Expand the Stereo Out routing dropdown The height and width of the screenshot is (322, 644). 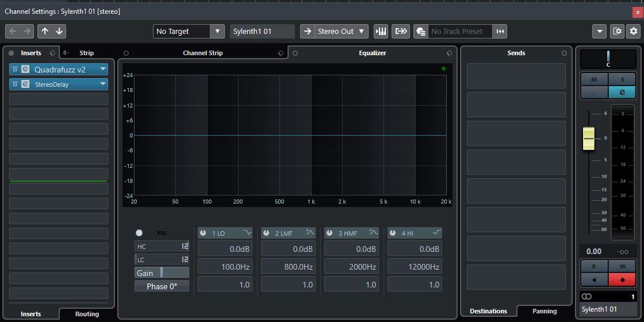pyautogui.click(x=362, y=31)
